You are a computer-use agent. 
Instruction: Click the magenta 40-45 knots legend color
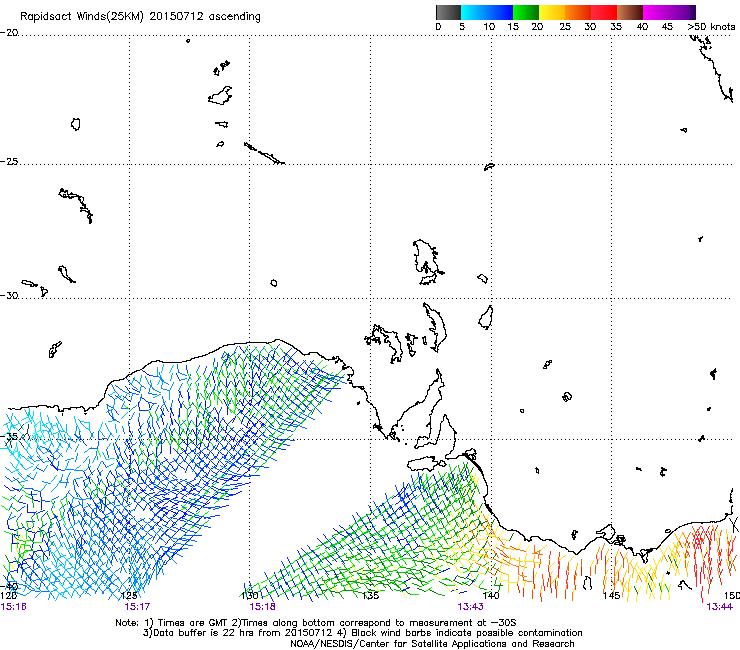coord(656,12)
